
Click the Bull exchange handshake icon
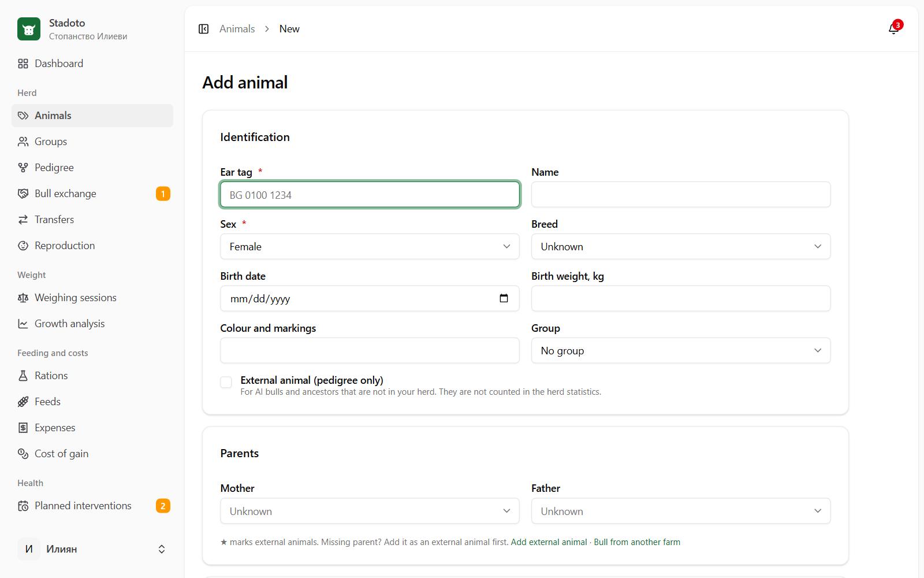tap(23, 194)
